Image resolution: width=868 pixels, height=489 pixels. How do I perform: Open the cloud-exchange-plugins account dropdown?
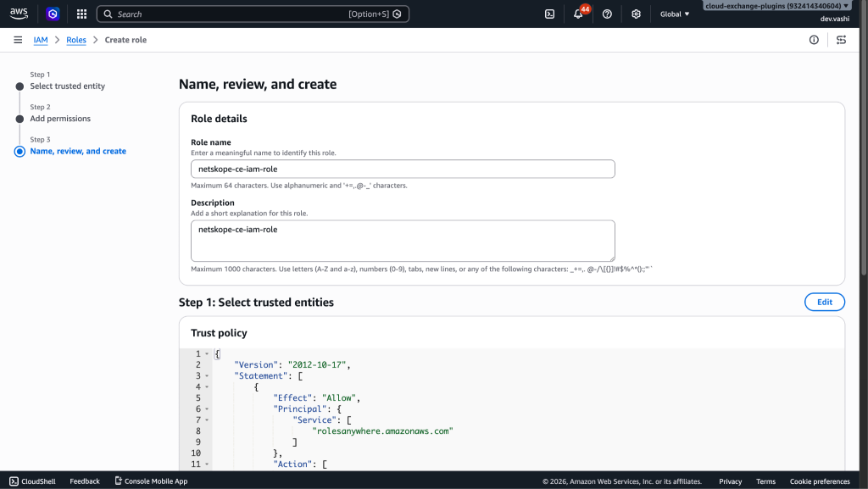776,6
